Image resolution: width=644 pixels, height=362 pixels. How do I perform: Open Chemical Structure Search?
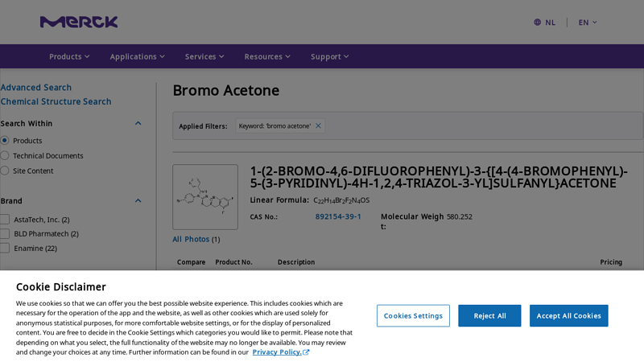(56, 101)
